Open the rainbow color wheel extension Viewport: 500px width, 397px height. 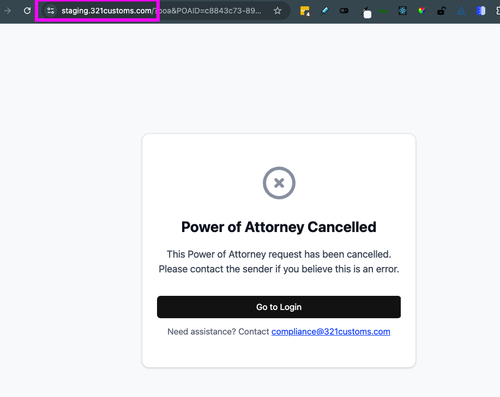pyautogui.click(x=422, y=11)
